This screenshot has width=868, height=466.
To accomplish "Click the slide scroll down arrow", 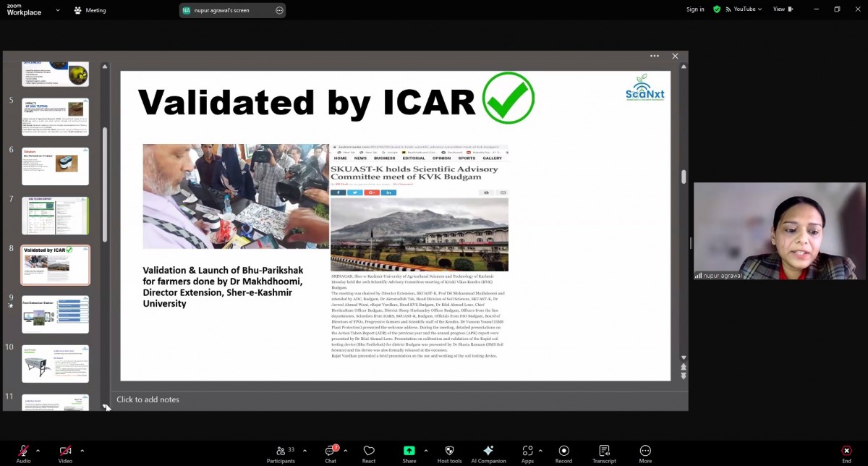I will 684,358.
